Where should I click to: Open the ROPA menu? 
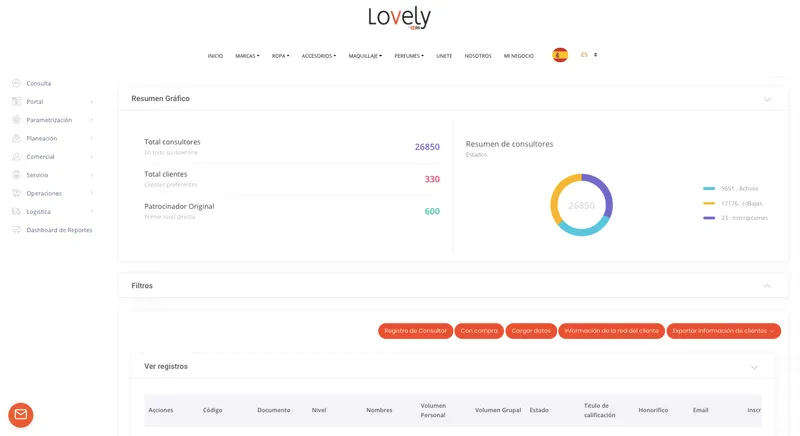(280, 56)
